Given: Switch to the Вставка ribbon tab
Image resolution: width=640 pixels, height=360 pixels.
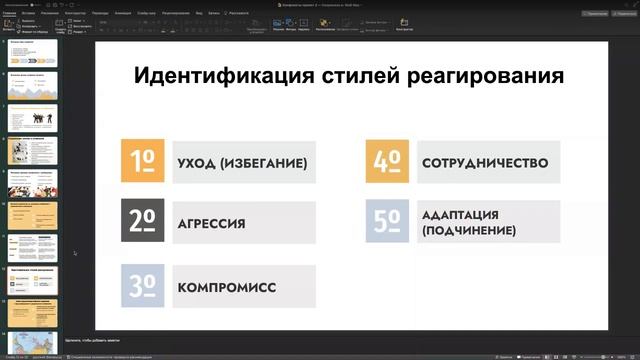Looking at the screenshot, I should coord(29,13).
